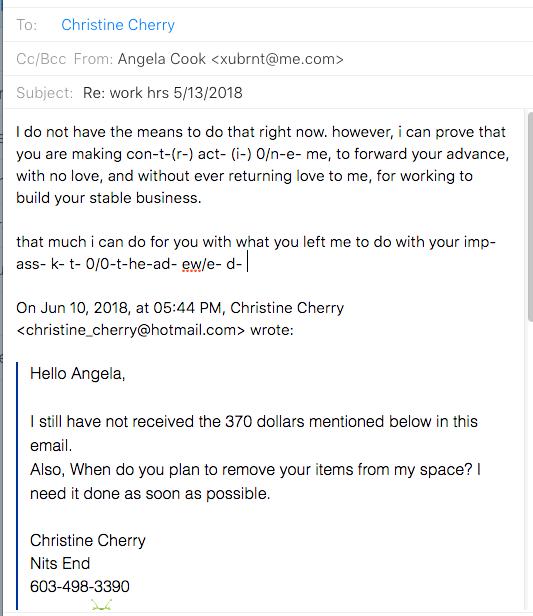Click the phone number 603-498-3390
The image size is (533, 616).
click(80, 587)
